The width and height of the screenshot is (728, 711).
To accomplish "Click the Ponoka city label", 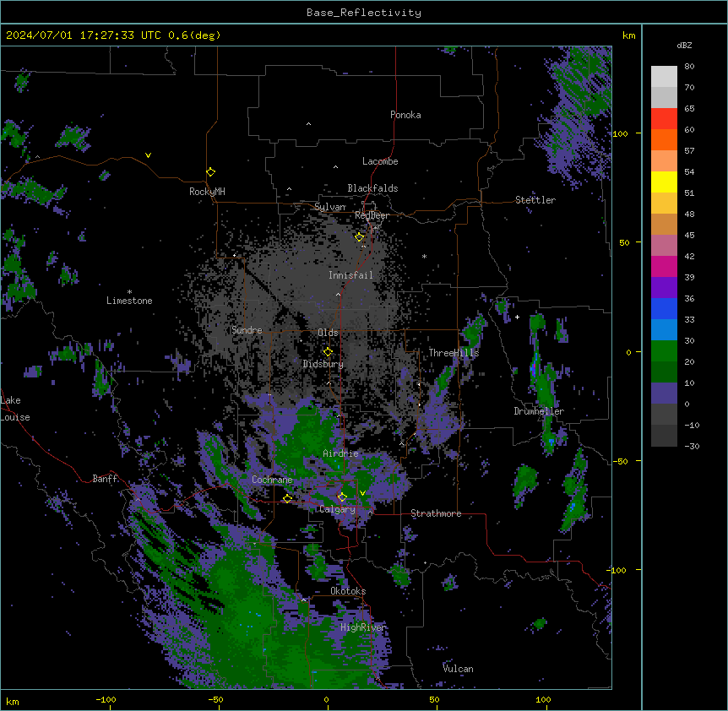I will (x=405, y=115).
